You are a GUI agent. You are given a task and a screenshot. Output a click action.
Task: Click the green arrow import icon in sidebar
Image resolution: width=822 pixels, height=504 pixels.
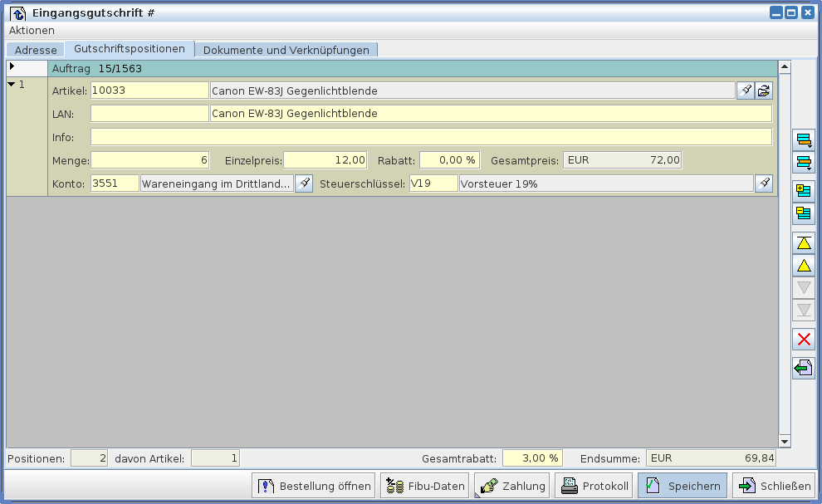[x=803, y=368]
